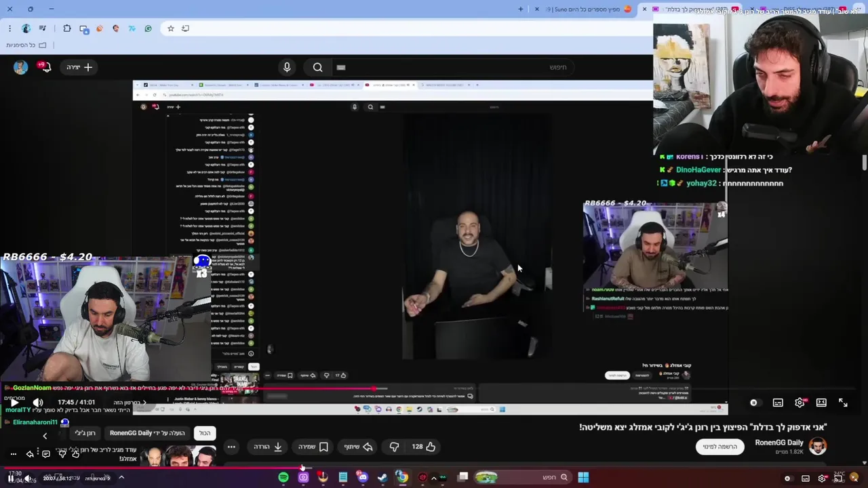Open the Windows Start button
The height and width of the screenshot is (488, 868).
coord(583,477)
